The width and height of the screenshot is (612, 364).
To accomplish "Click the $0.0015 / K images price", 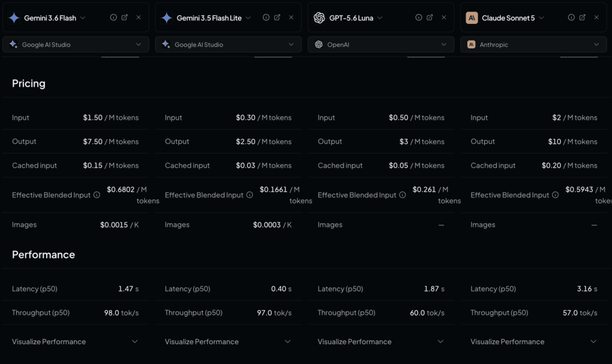I will [x=120, y=225].
